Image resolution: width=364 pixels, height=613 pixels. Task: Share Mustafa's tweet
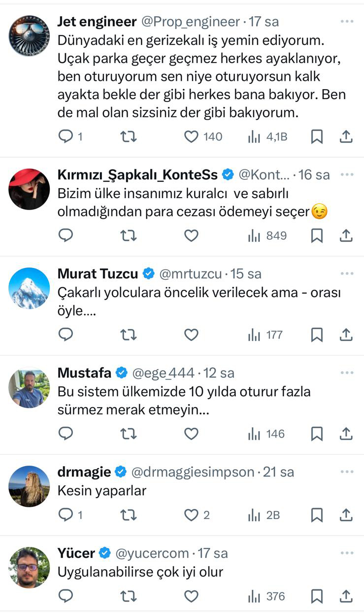click(346, 434)
